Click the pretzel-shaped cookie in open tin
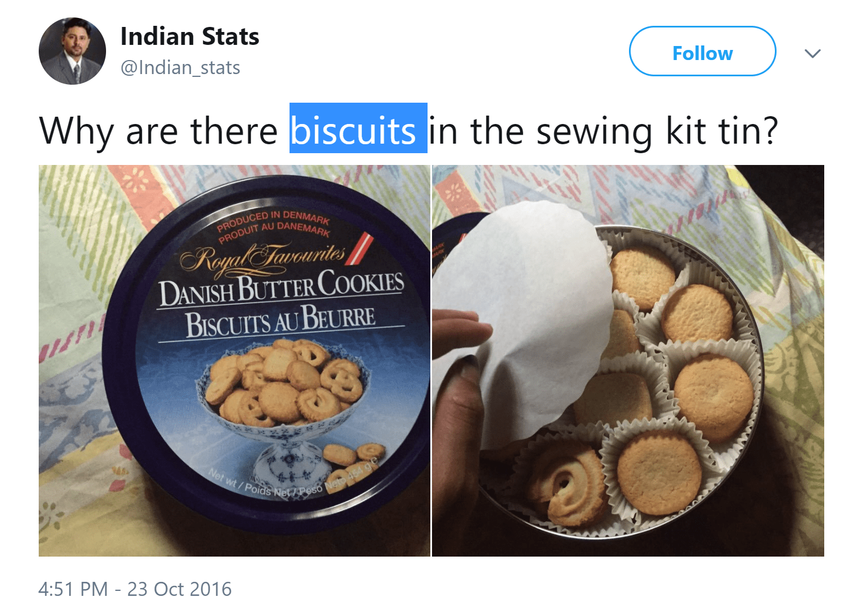The width and height of the screenshot is (868, 597). tap(567, 484)
